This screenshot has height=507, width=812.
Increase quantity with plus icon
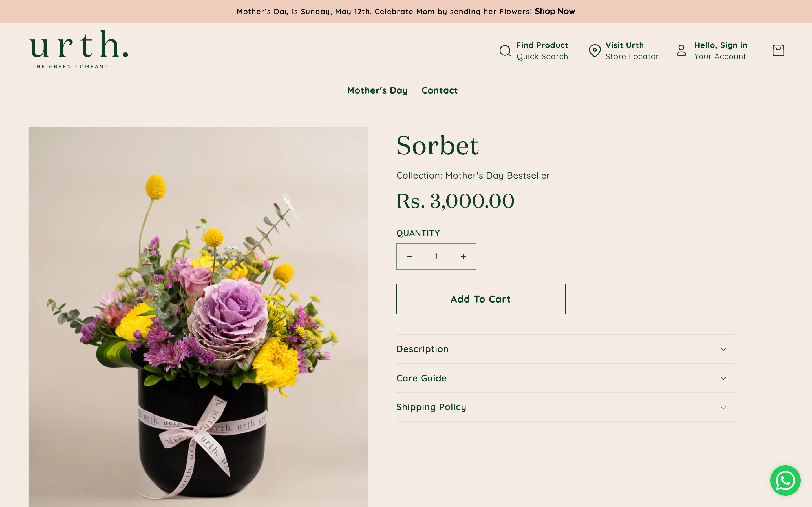[x=464, y=256]
